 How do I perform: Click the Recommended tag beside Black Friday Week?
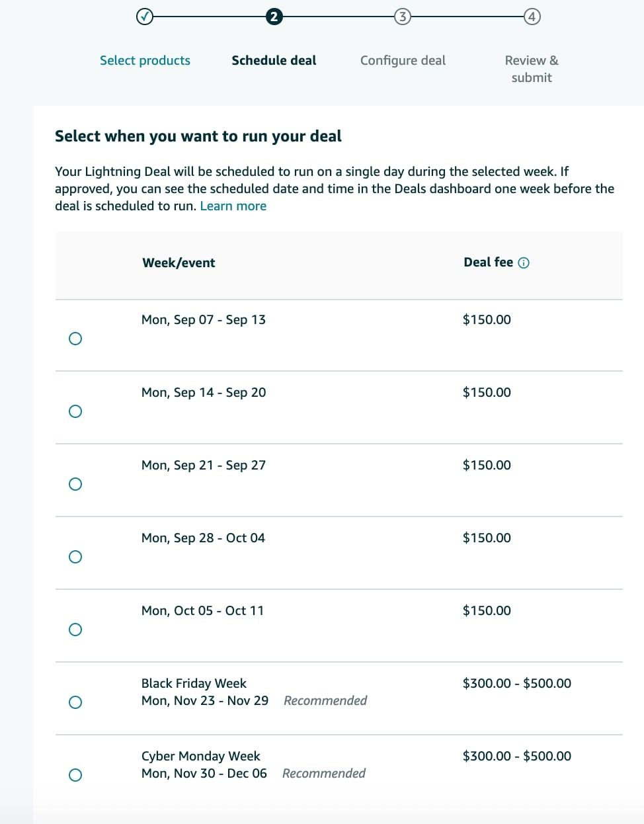[x=325, y=700]
